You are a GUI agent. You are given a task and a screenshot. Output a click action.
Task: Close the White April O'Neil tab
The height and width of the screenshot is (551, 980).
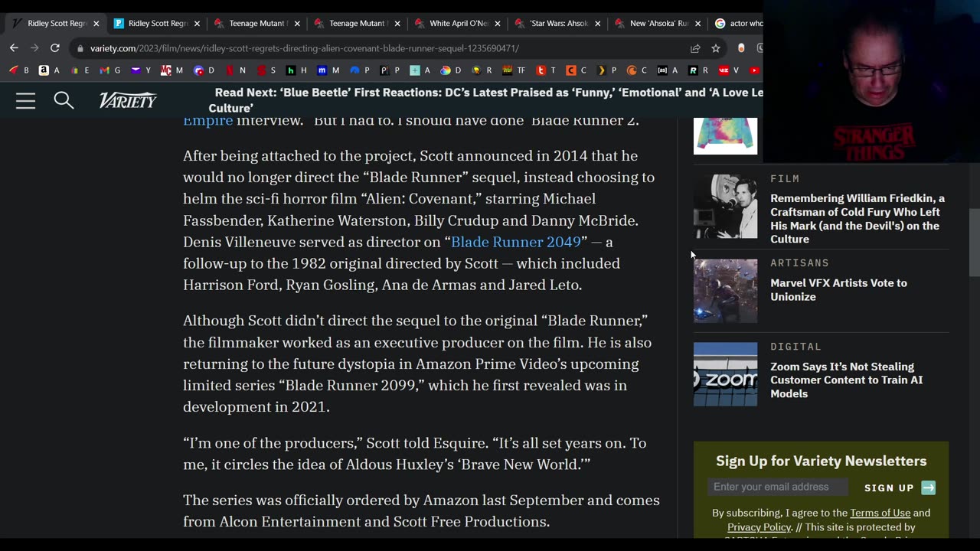498,24
